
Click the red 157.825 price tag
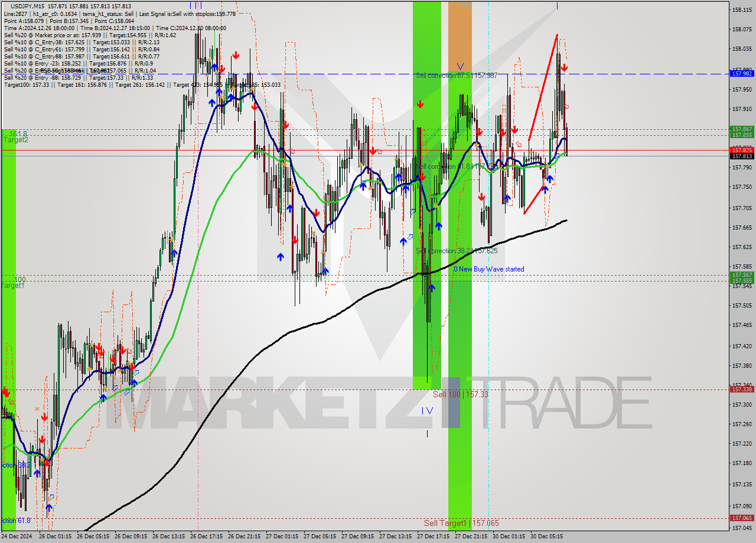click(742, 150)
